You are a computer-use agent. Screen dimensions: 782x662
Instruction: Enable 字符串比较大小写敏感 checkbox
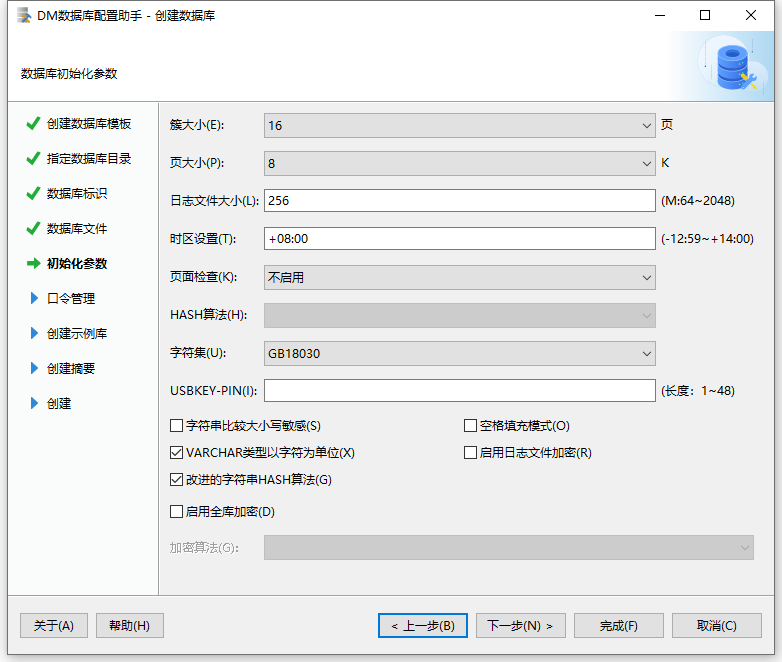point(177,426)
